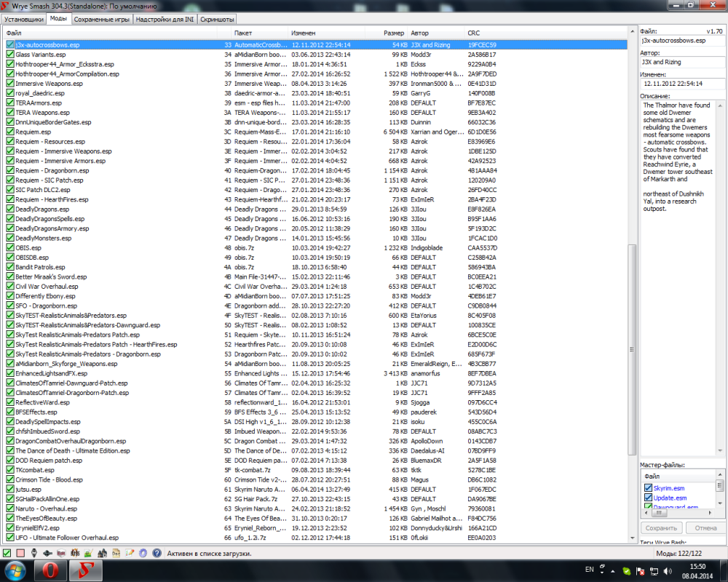Sort by the Пакет column header
Image resolution: width=728 pixels, height=582 pixels.
[259, 33]
